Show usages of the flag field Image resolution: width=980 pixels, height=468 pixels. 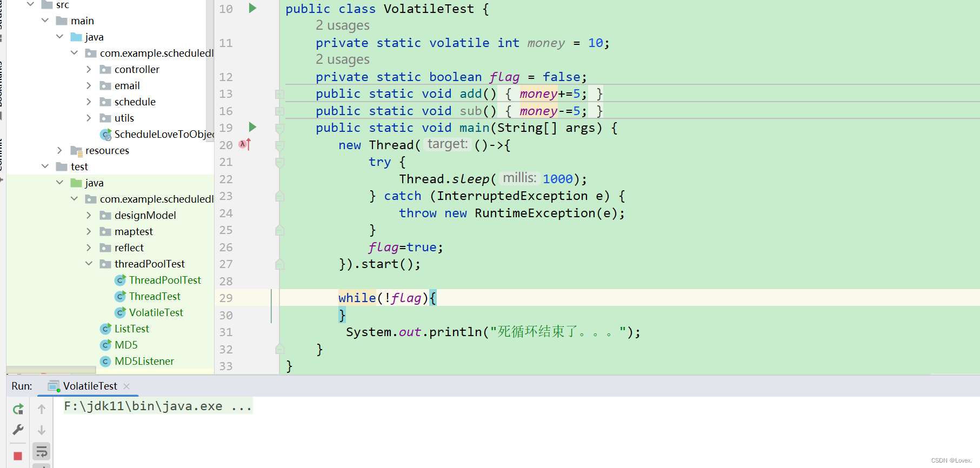coord(343,59)
